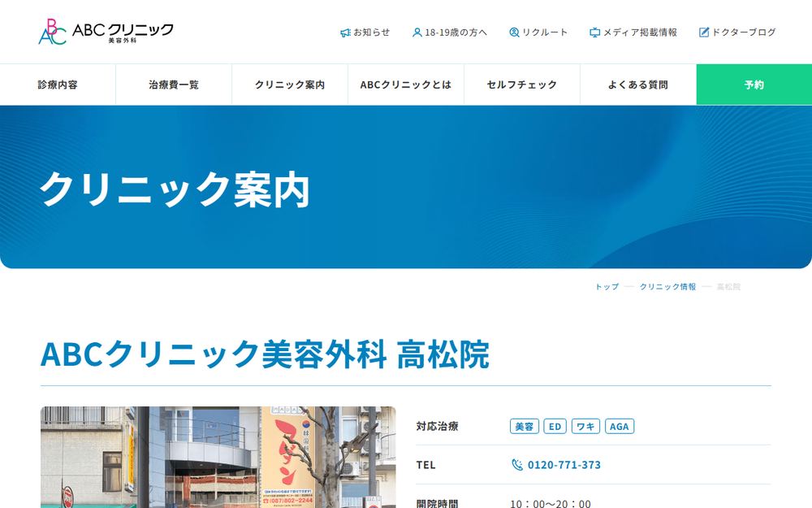Click the clinic building photo
The width and height of the screenshot is (812, 508).
tap(218, 457)
